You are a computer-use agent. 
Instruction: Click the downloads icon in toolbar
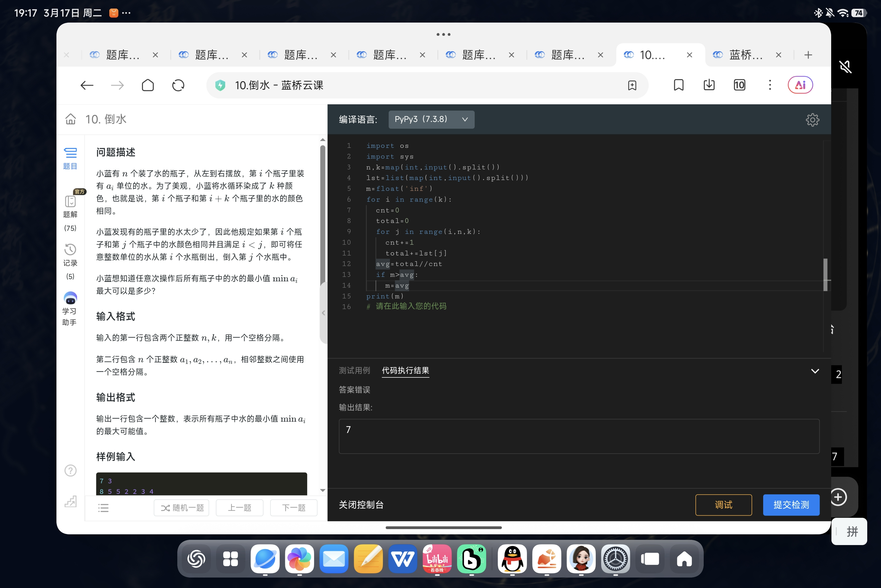[709, 85]
